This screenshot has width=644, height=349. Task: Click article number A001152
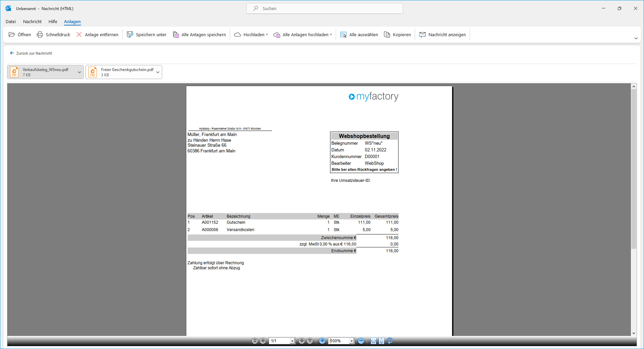tap(210, 222)
